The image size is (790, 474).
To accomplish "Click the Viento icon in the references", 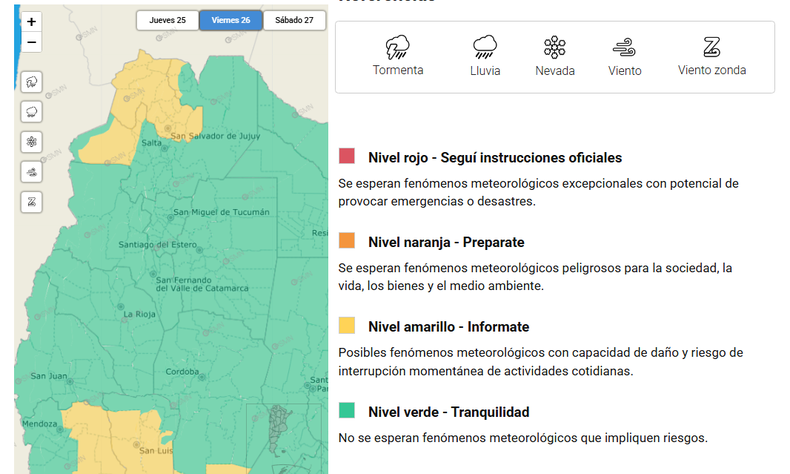I will click(x=625, y=47).
